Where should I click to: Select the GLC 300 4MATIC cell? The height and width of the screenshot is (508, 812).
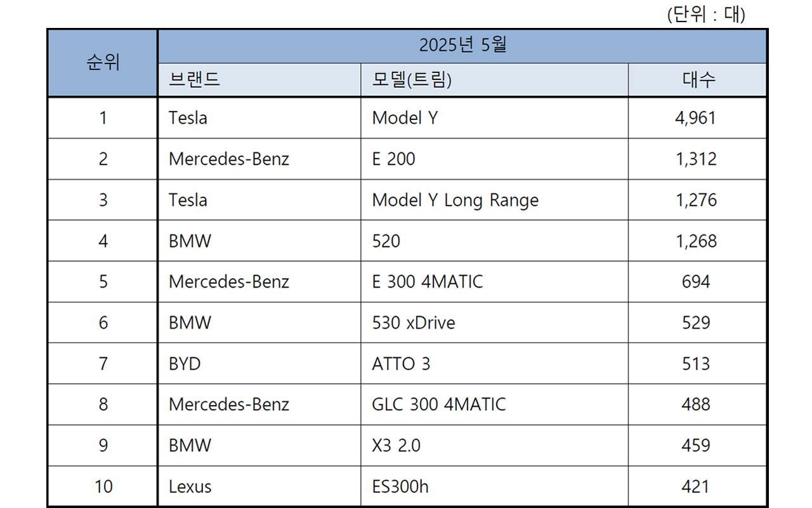438,404
